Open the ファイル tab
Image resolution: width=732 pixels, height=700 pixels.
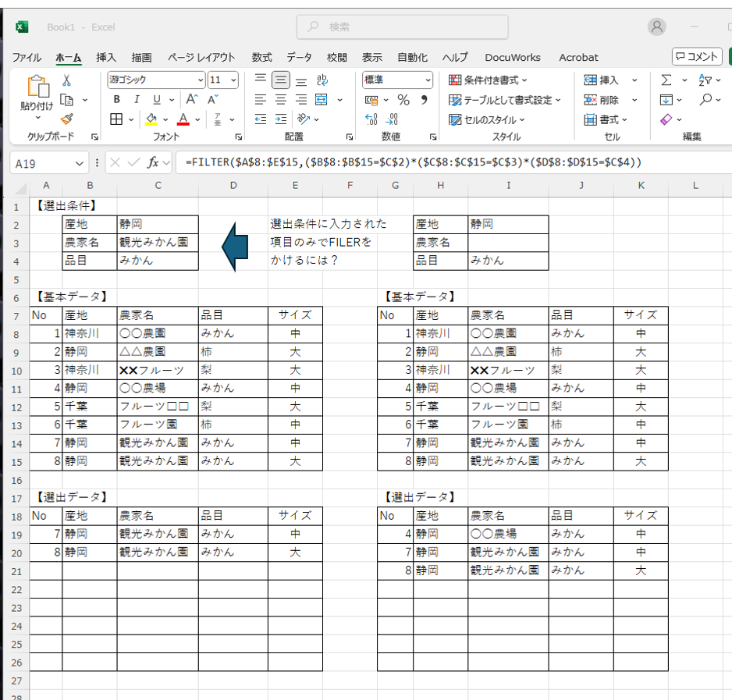[27, 58]
